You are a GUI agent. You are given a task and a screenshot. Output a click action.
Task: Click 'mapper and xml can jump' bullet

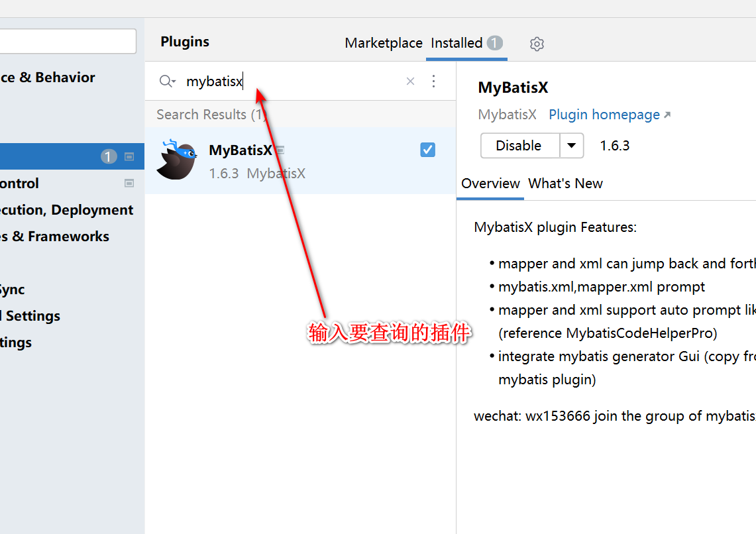coord(627,264)
